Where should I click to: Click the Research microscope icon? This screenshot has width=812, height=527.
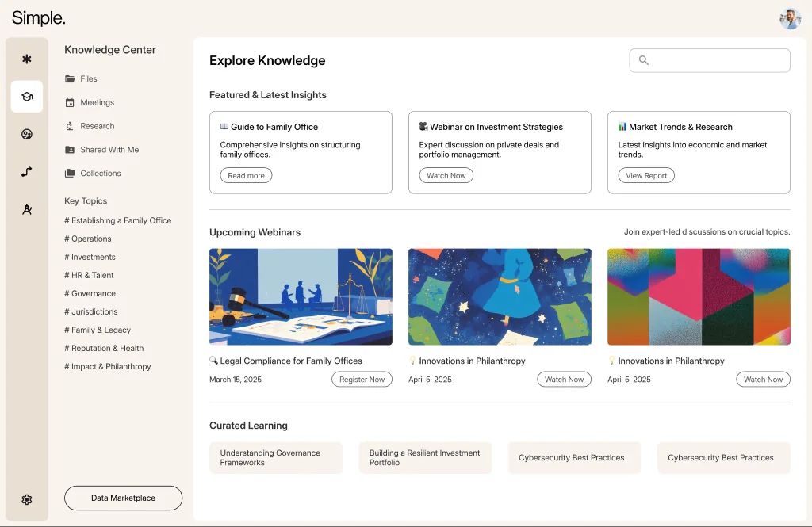tap(70, 126)
